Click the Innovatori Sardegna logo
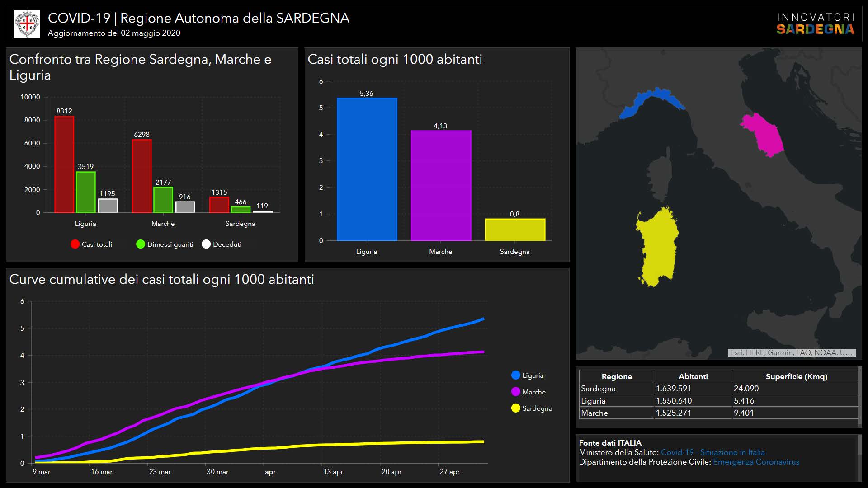 tap(815, 24)
